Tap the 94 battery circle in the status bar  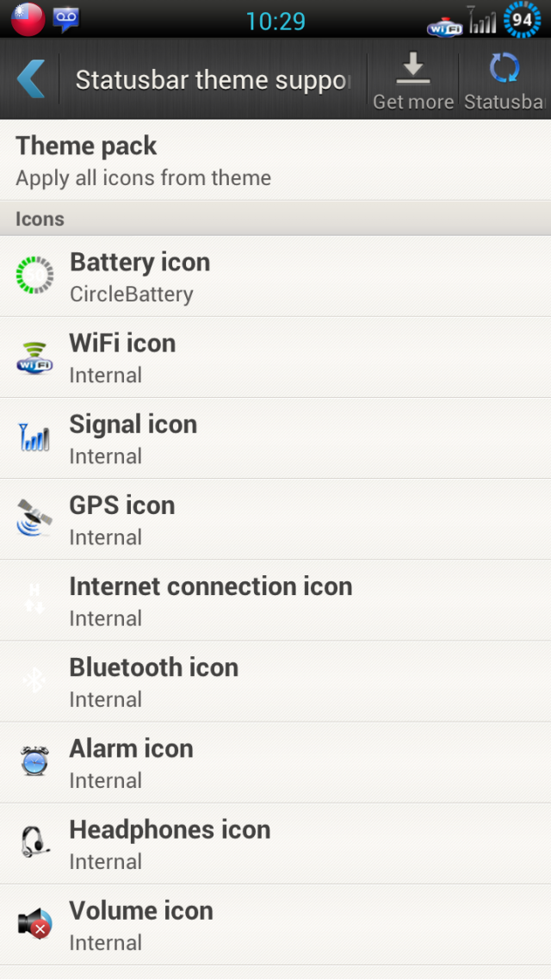[x=523, y=19]
